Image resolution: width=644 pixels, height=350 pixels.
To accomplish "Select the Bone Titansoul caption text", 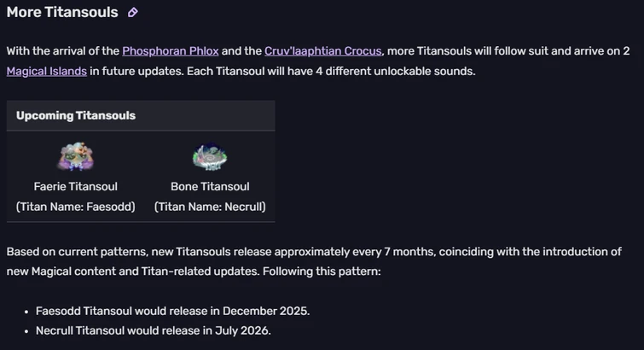I will coord(210,186).
